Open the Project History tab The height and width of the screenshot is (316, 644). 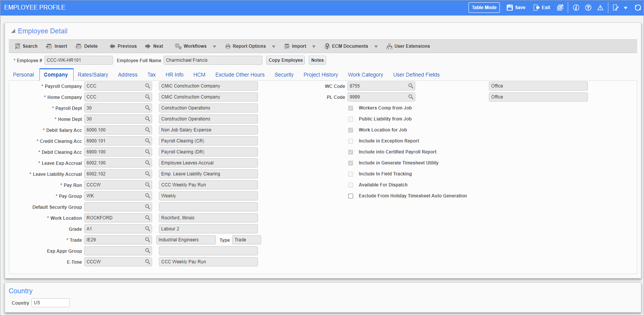click(x=320, y=75)
